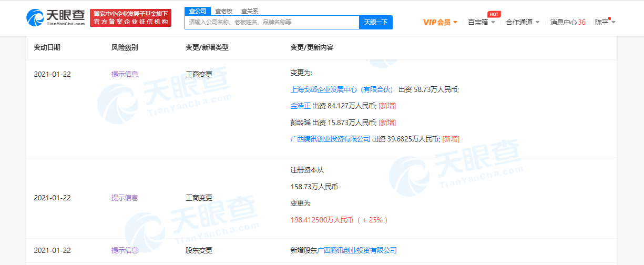This screenshot has width=644, height=265.
Task: Expand the 陈平 account dropdown arrow
Action: tap(614, 22)
